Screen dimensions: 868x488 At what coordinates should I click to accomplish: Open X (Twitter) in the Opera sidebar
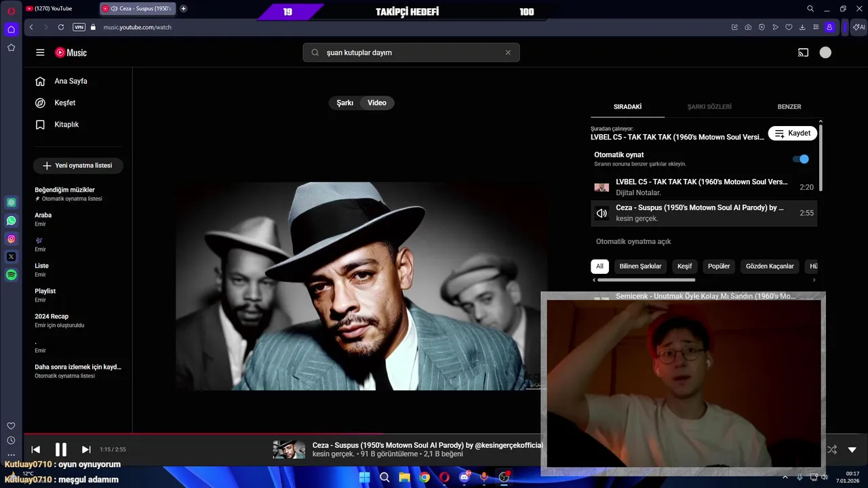point(11,257)
